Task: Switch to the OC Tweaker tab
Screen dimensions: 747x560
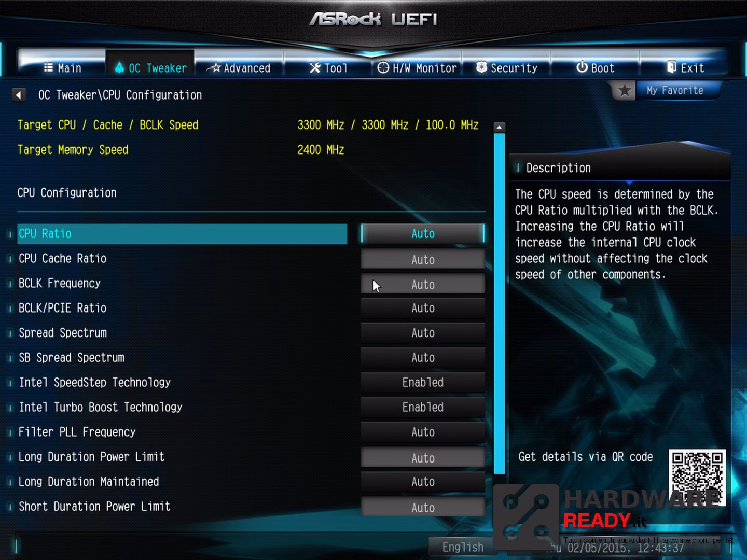Action: click(x=150, y=68)
